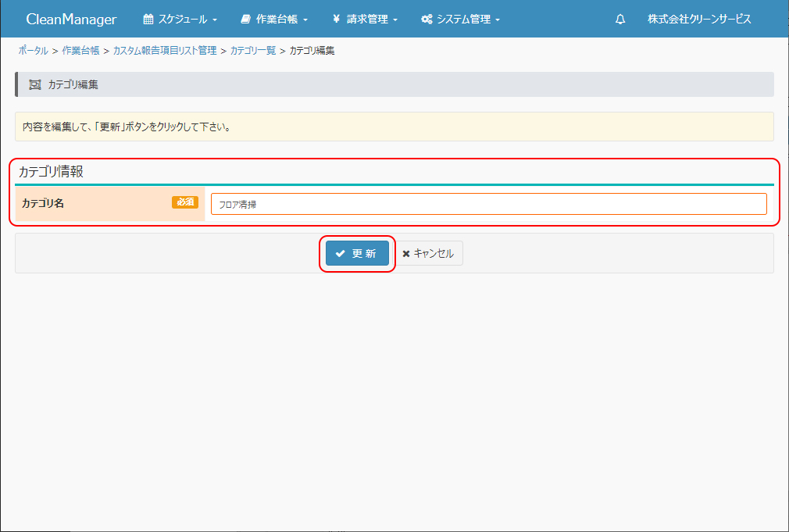Return to カテゴリ一覧 via breadcrumb
The height and width of the screenshot is (532, 789).
(x=253, y=51)
